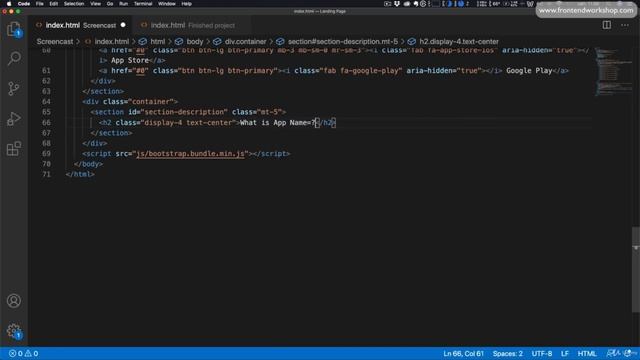640x360 pixels.
Task: Open the Accounts icon in activity bar
Action: (14, 301)
